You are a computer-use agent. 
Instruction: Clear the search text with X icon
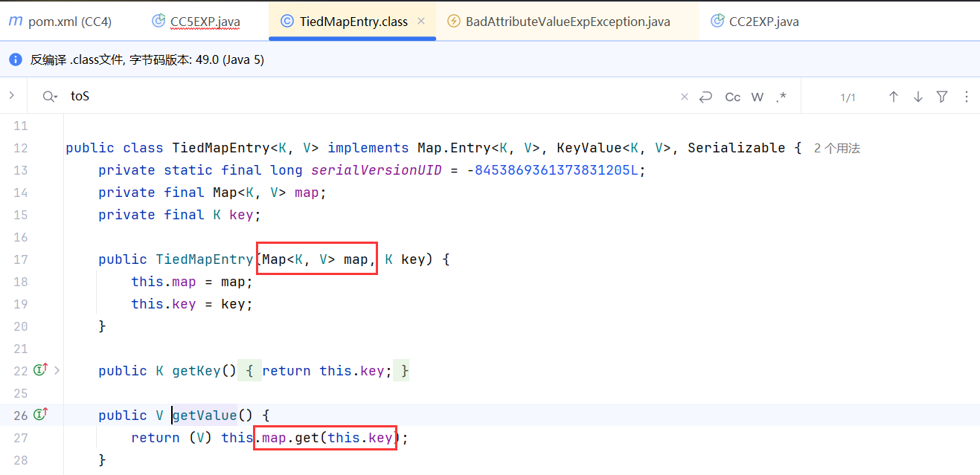(x=685, y=97)
